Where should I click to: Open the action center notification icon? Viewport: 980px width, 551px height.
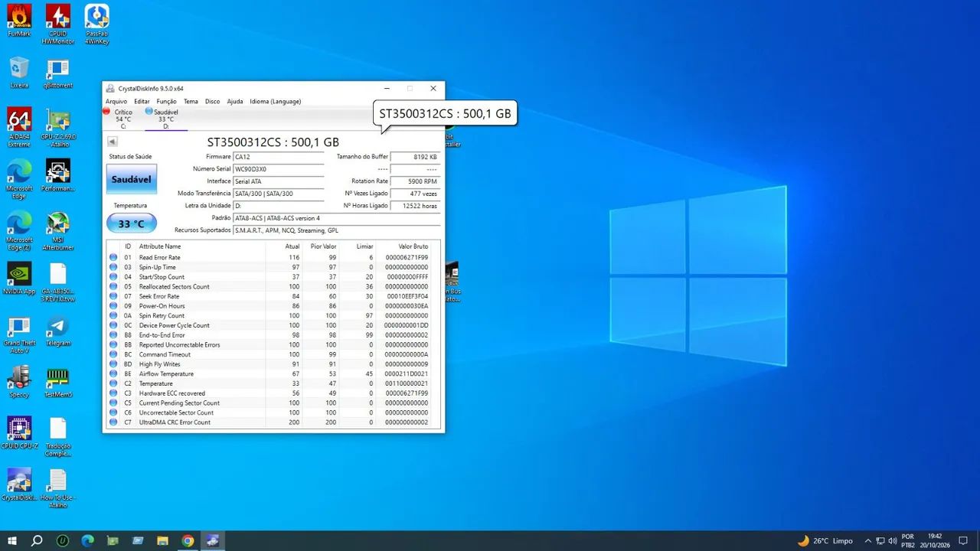pyautogui.click(x=964, y=541)
